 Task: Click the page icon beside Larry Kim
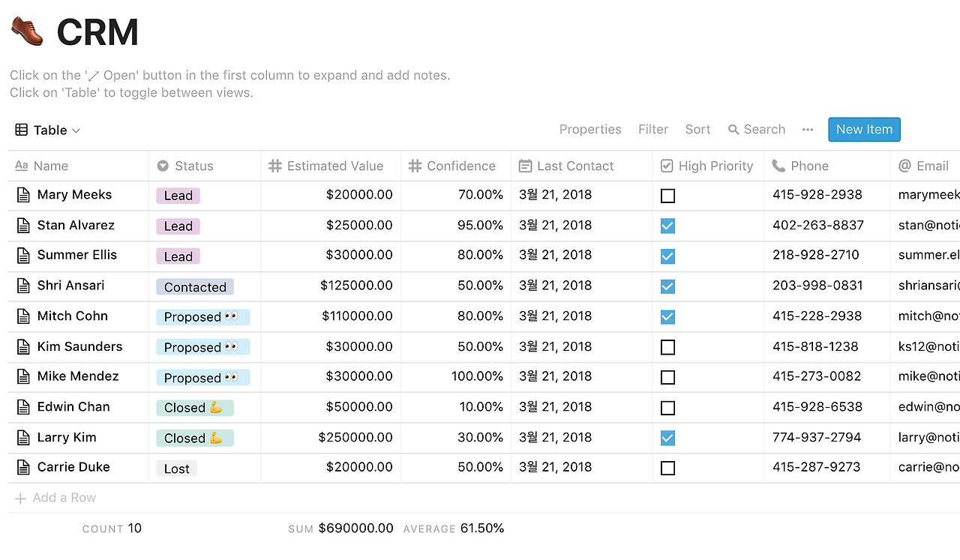(x=23, y=438)
